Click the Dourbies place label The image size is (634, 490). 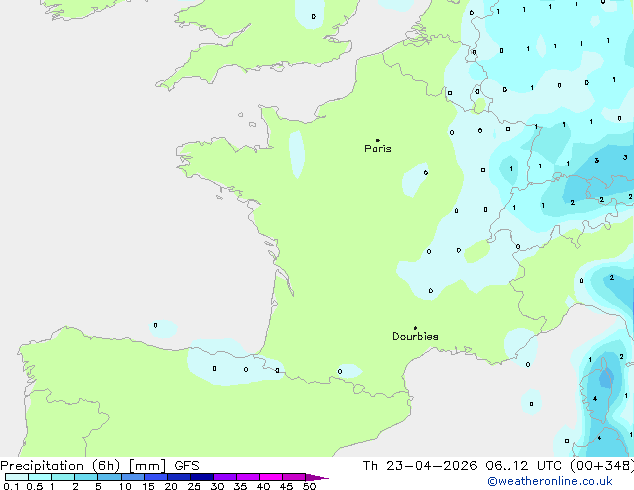[x=415, y=336]
